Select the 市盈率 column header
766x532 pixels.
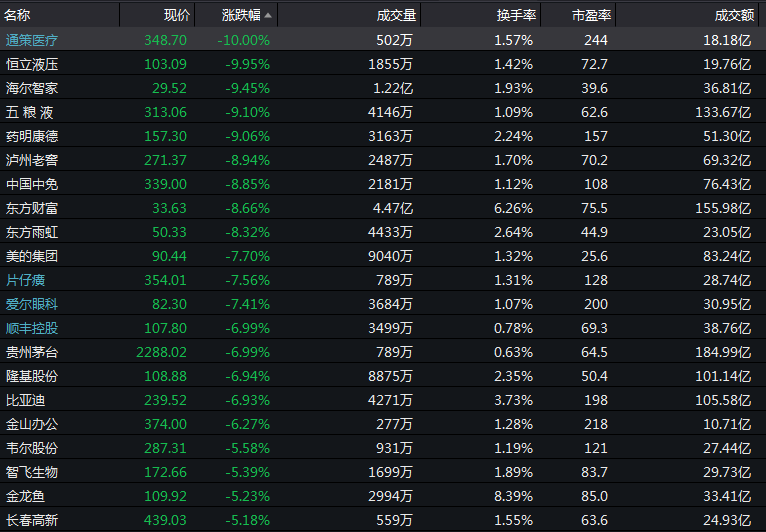(590, 16)
